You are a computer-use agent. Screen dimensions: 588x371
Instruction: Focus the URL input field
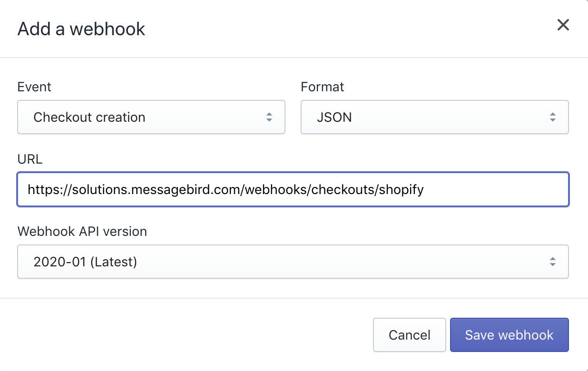pyautogui.click(x=293, y=190)
